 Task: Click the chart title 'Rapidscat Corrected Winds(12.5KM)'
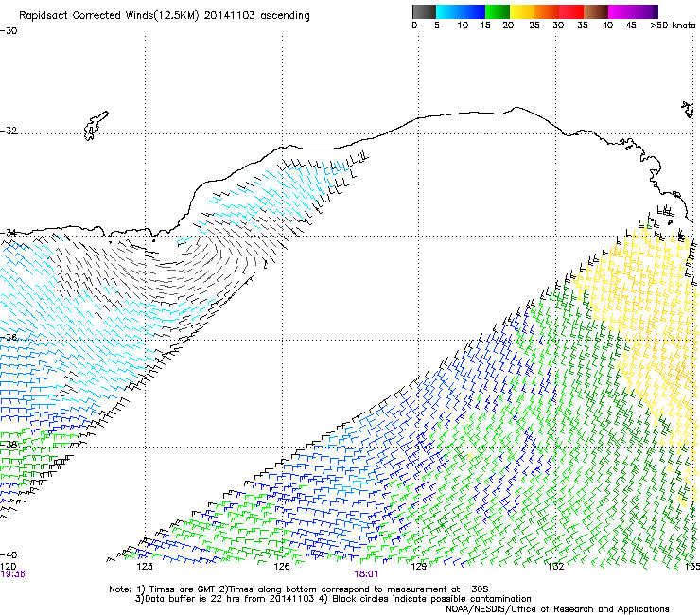point(109,16)
